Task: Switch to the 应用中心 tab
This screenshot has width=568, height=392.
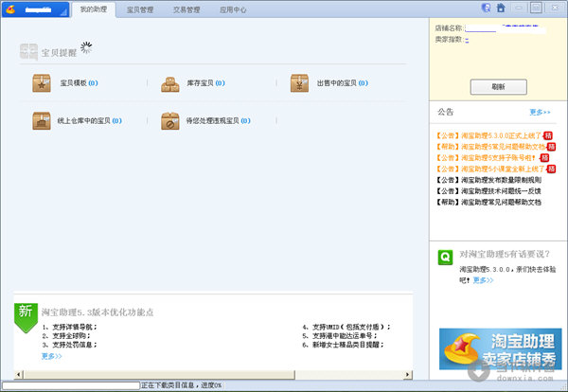Action: [x=233, y=9]
